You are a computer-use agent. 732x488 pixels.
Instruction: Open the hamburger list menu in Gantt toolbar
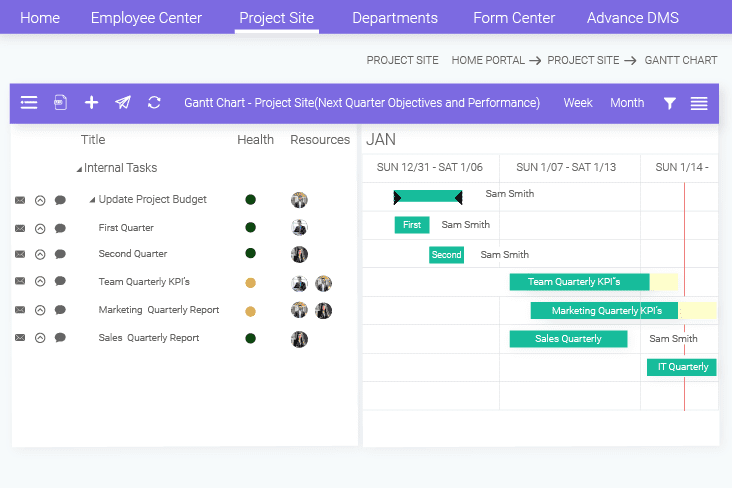click(28, 102)
